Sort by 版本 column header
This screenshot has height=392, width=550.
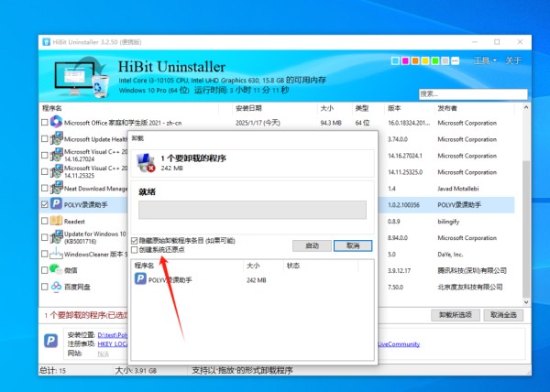(394, 108)
